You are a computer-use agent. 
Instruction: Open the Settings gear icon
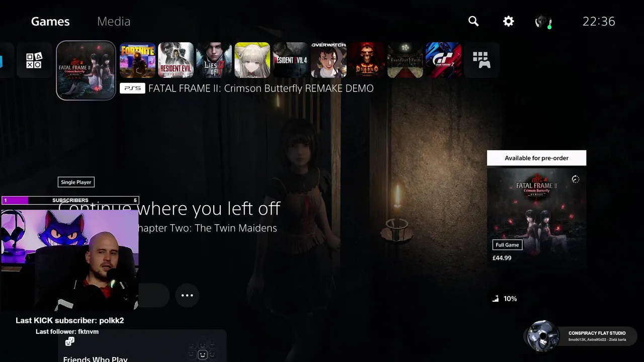(509, 21)
